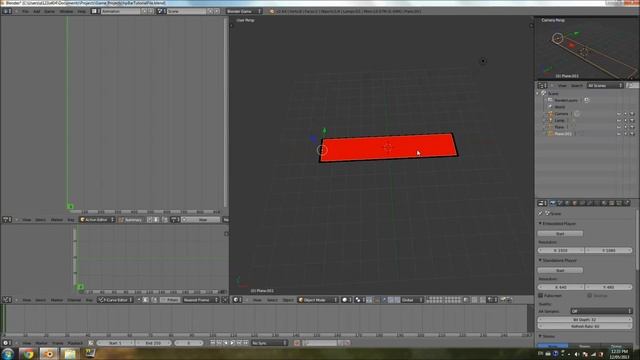This screenshot has height=360, width=640.
Task: Select Plane.001 in the Outliner
Action: [563, 134]
